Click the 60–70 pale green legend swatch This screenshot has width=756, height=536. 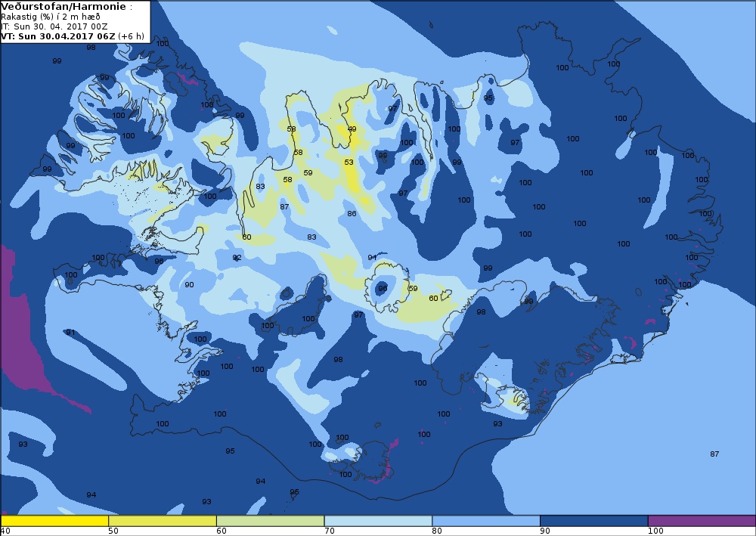(x=271, y=521)
